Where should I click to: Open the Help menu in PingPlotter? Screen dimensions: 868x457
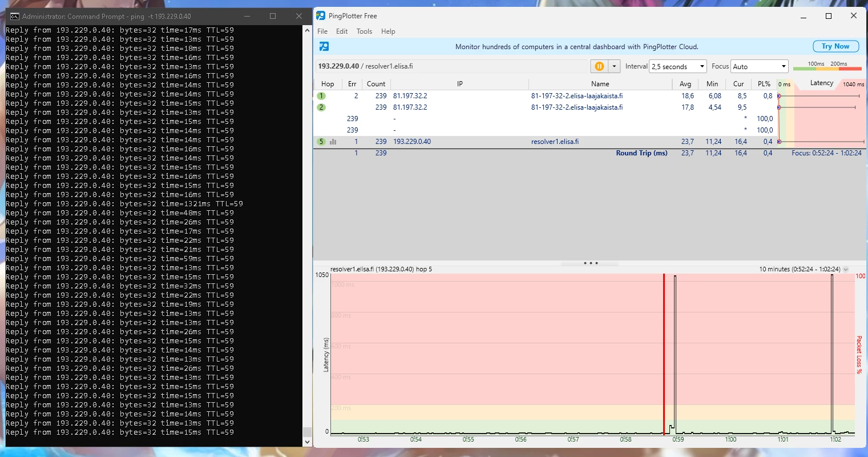(388, 31)
